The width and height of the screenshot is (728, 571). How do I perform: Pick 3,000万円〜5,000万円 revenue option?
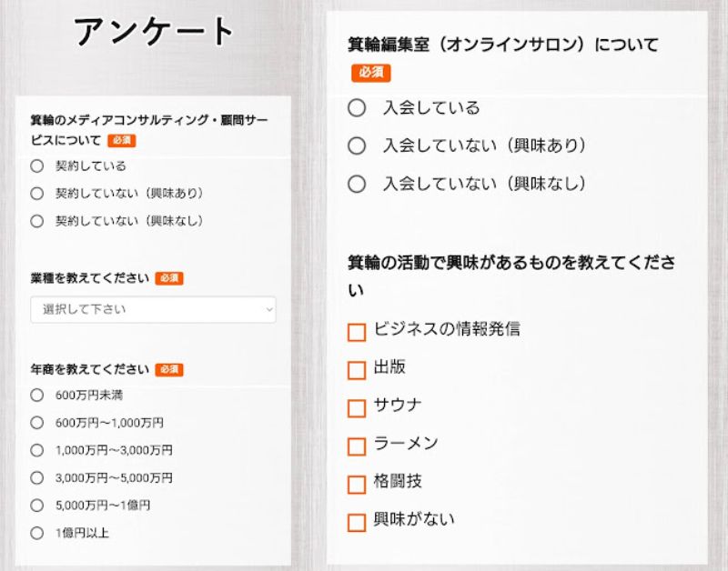pyautogui.click(x=37, y=477)
